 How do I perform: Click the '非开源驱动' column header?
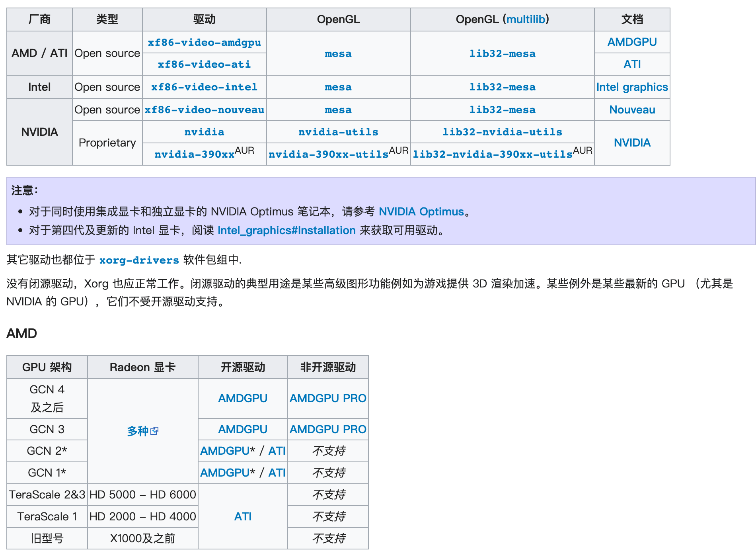(328, 367)
